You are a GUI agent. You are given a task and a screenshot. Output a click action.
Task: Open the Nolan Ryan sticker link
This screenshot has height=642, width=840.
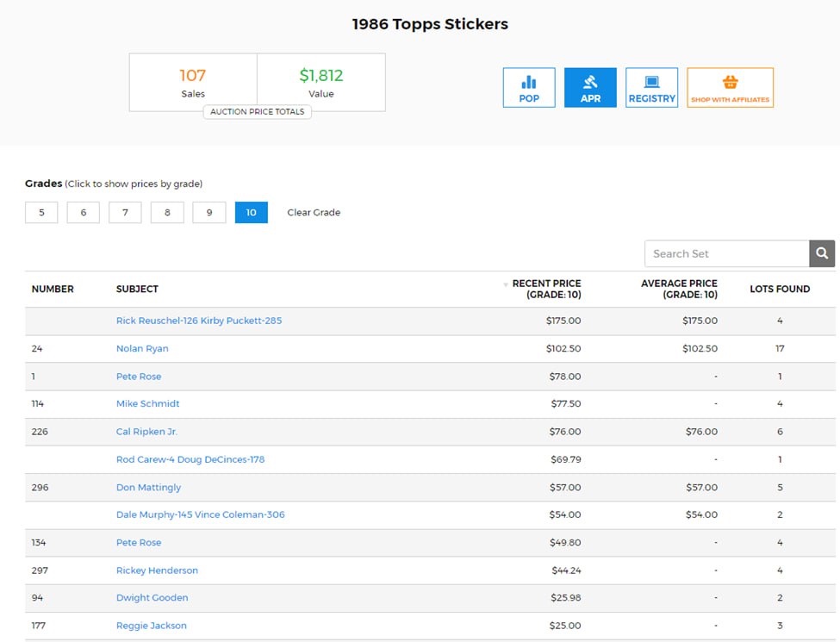142,348
